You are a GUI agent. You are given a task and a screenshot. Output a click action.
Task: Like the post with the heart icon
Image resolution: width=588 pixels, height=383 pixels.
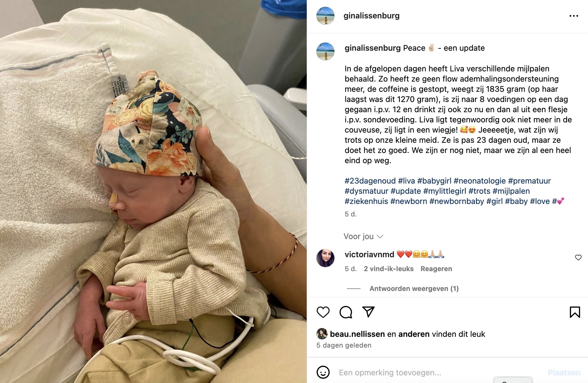coord(323,312)
